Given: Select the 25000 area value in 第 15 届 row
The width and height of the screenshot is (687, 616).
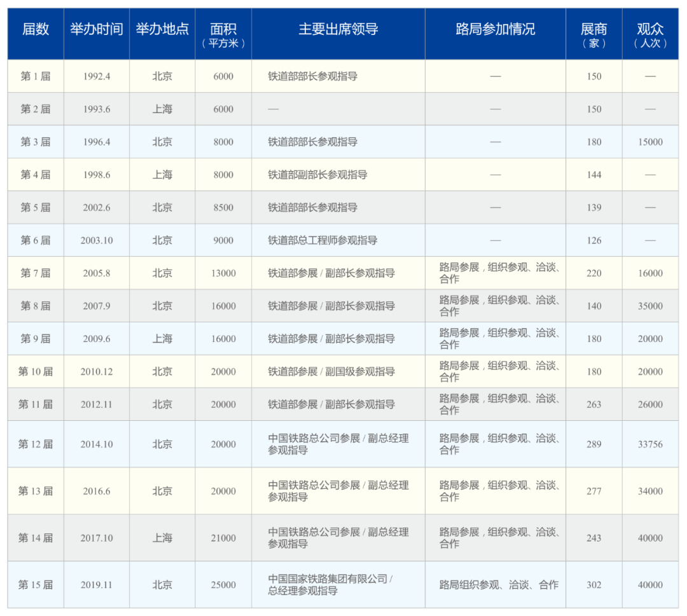Looking at the screenshot, I should click(x=224, y=585).
